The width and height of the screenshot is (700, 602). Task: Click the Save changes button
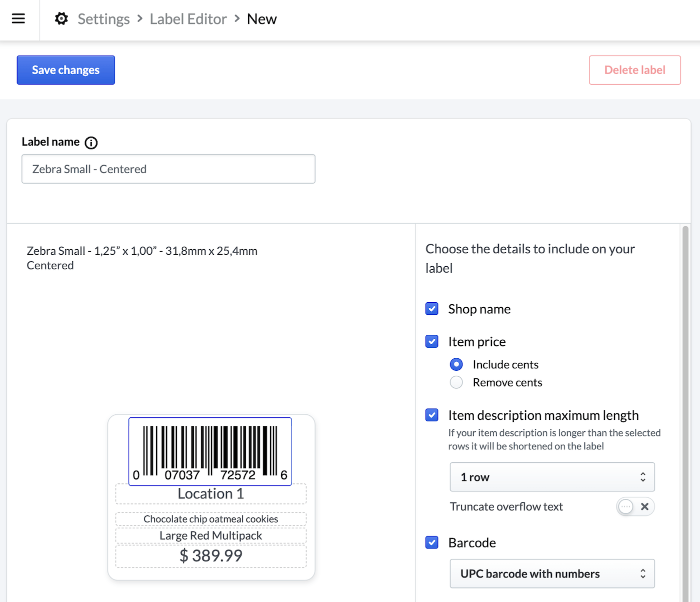coord(66,70)
